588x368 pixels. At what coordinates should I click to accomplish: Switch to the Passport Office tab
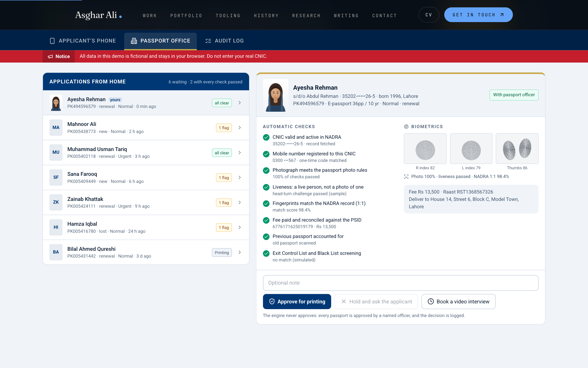tap(160, 41)
